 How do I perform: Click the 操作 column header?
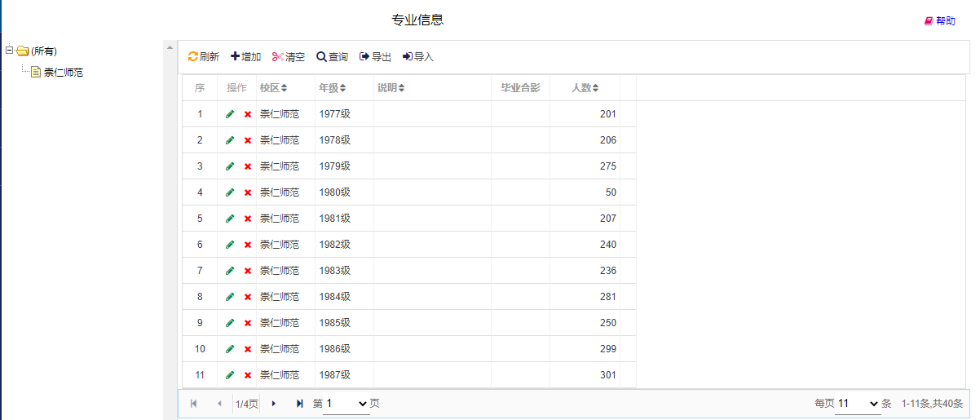point(236,88)
